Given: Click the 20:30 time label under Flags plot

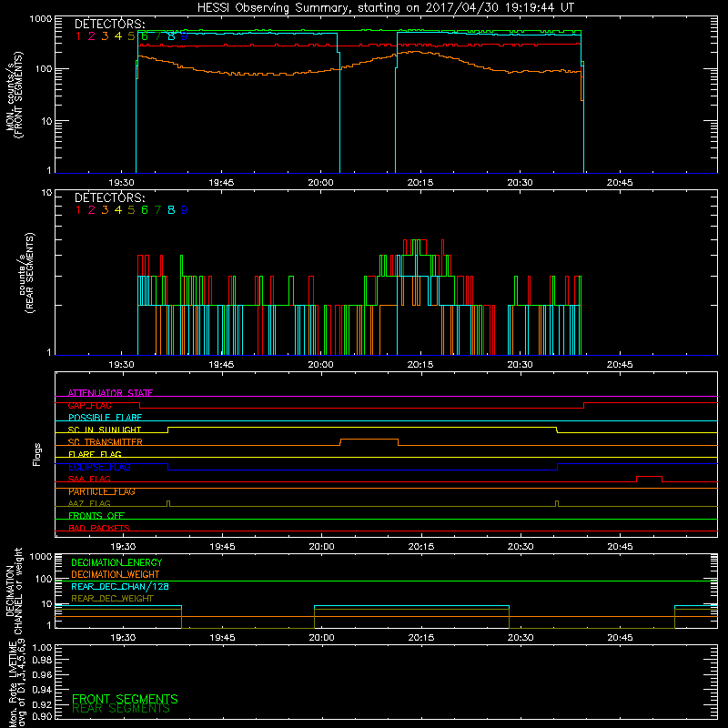Looking at the screenshot, I should click(521, 547).
